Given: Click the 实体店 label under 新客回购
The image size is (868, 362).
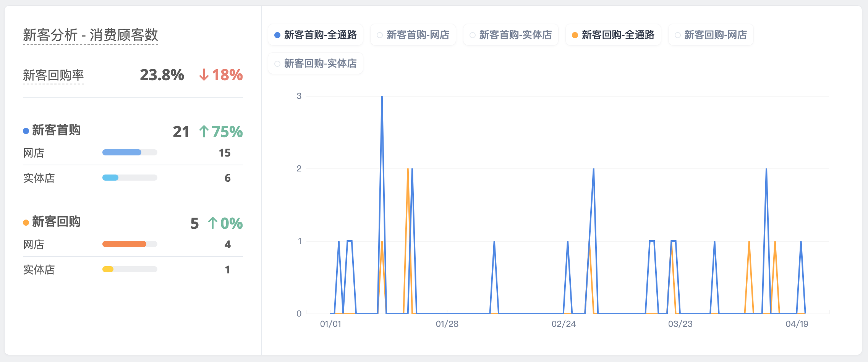Looking at the screenshot, I should (39, 270).
